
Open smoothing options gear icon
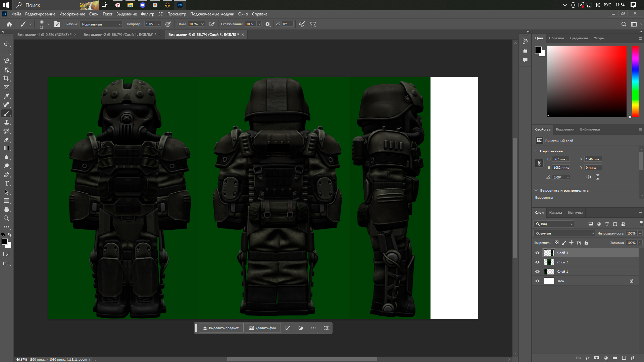(x=268, y=24)
